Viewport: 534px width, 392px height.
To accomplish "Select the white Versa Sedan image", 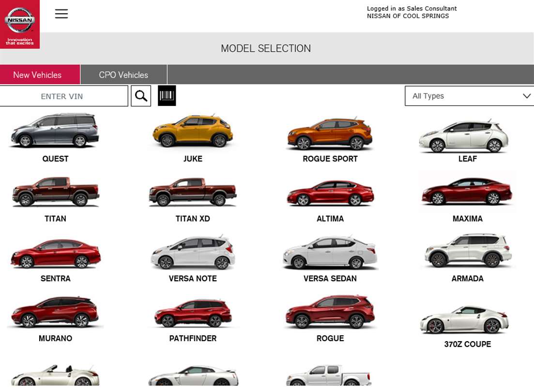I will [330, 253].
